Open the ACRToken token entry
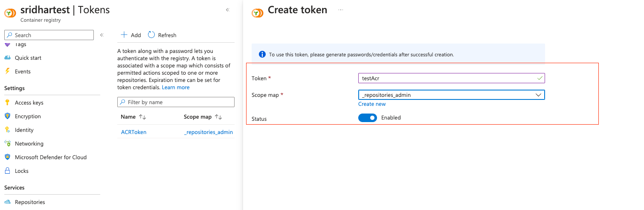 [133, 132]
